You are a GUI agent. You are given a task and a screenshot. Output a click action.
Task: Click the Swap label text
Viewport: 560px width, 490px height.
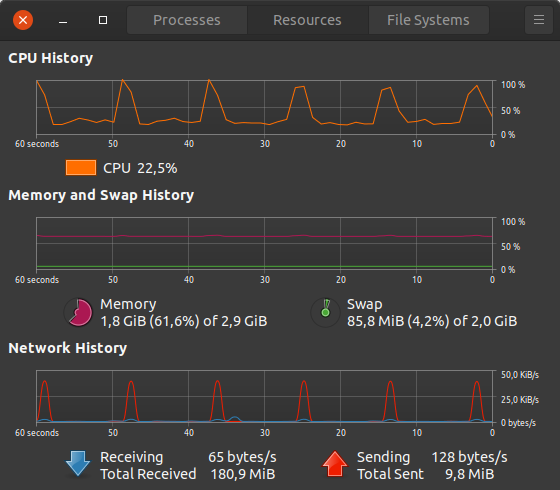click(365, 304)
